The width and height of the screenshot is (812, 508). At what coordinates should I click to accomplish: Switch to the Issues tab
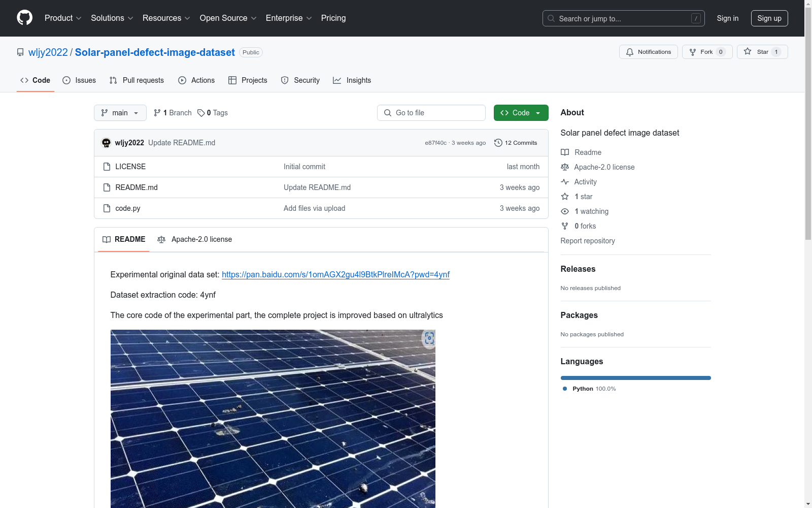click(79, 80)
